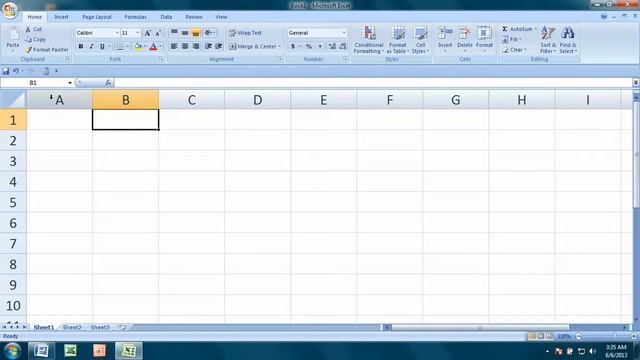The height and width of the screenshot is (360, 640).
Task: Open the General number format dropdown
Action: pyautogui.click(x=344, y=33)
